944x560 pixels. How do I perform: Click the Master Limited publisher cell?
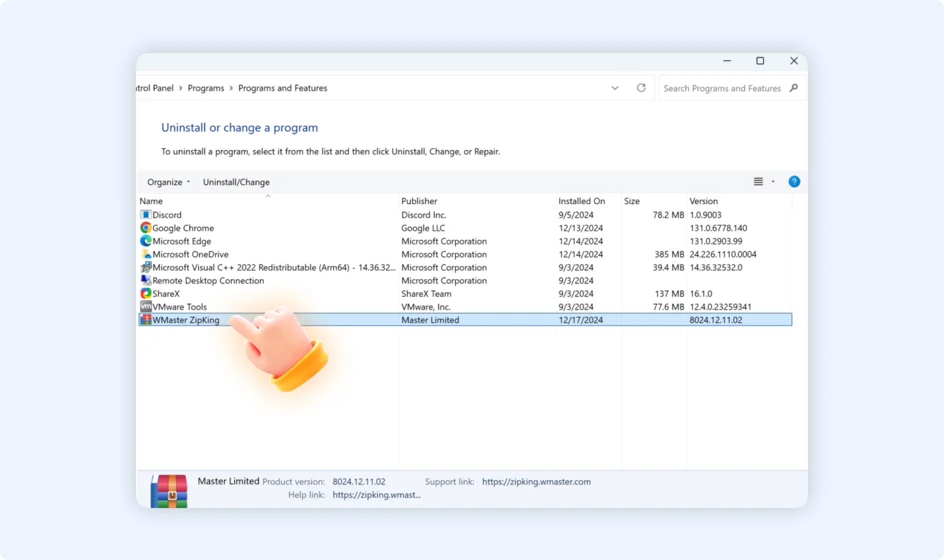[430, 320]
